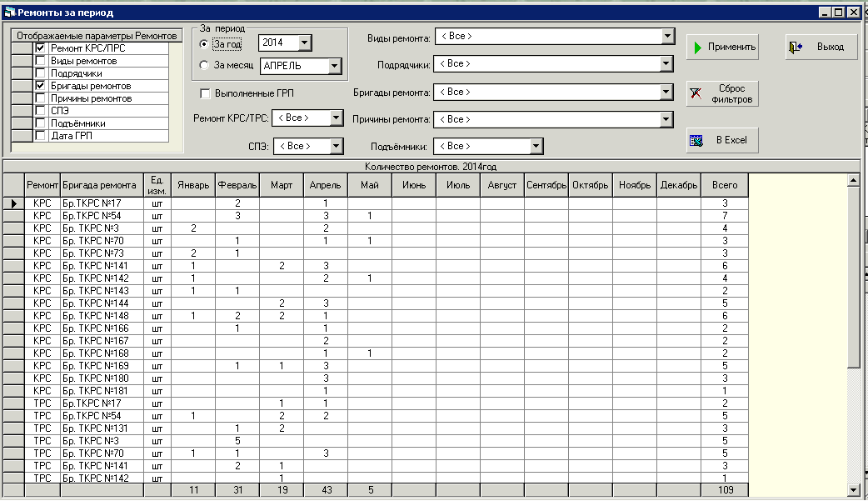Screen dimensions: 868x501
Task: Select the row indicator for КРС Бр.ТКРС №17
Action: coord(14,203)
